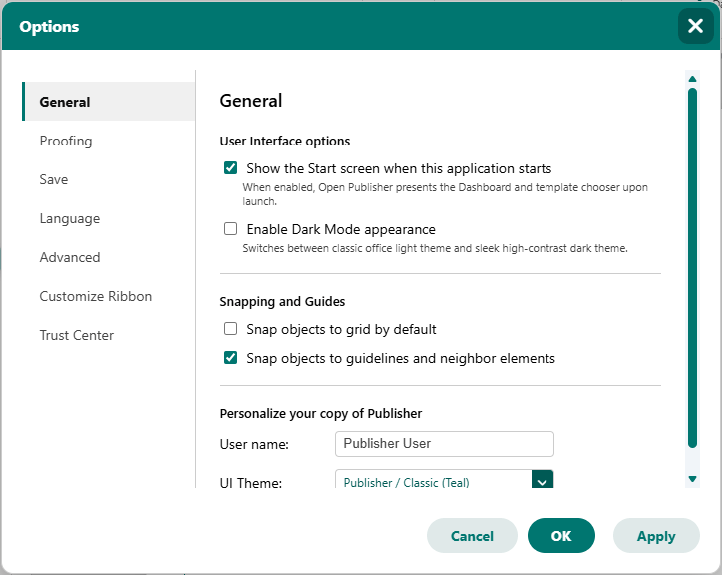728x579 pixels.
Task: Select the General category
Action: (x=111, y=102)
